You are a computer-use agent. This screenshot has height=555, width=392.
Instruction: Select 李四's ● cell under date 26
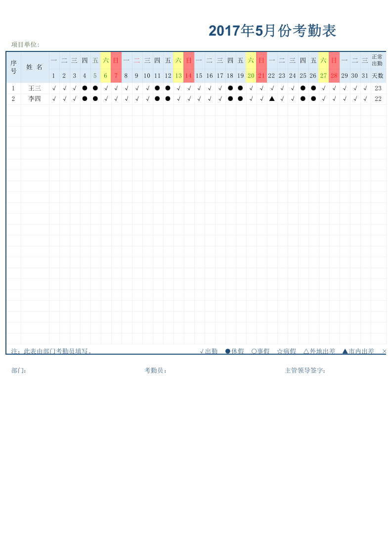pyautogui.click(x=313, y=99)
